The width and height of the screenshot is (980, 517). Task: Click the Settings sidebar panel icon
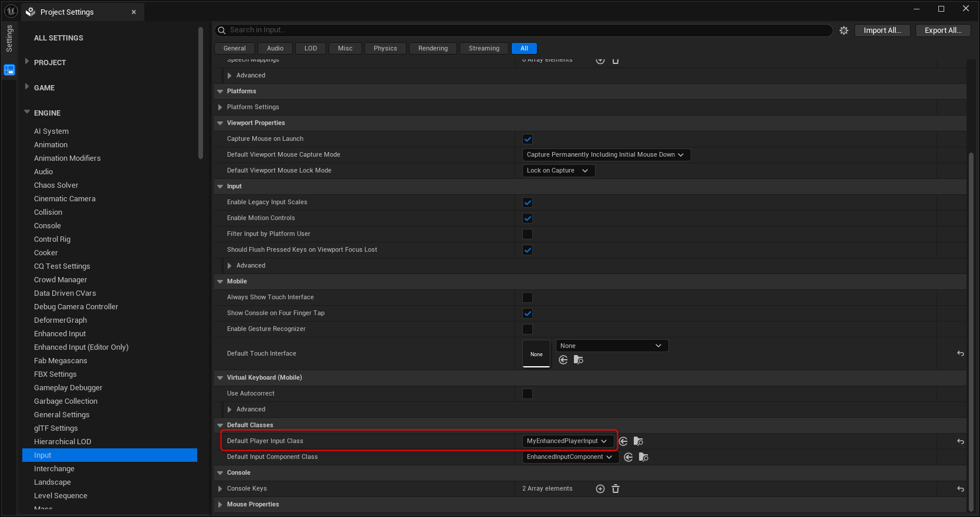click(9, 70)
